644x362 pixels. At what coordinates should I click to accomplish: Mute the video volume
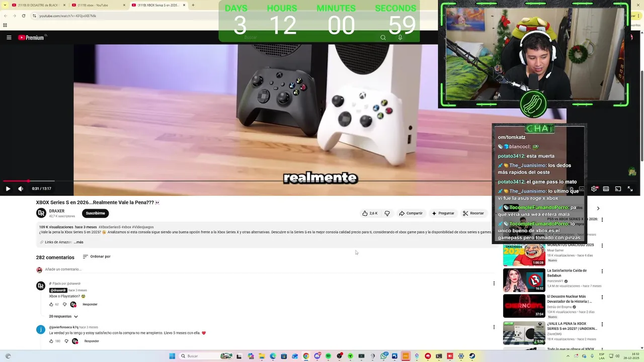[21, 189]
